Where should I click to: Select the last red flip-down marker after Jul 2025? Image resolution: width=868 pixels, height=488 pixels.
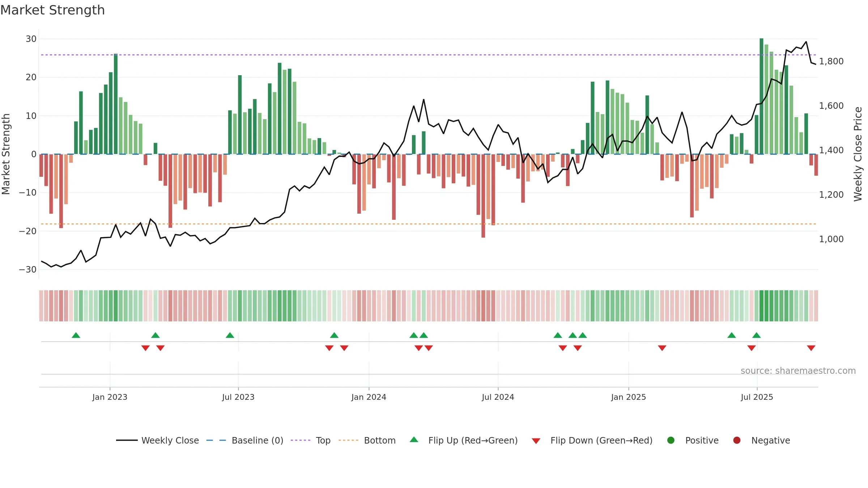(811, 348)
